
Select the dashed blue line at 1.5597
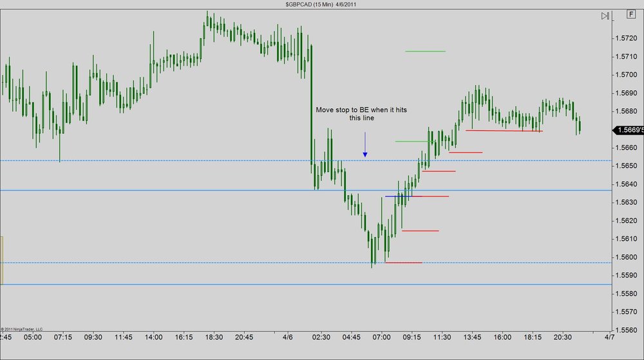coord(306,263)
